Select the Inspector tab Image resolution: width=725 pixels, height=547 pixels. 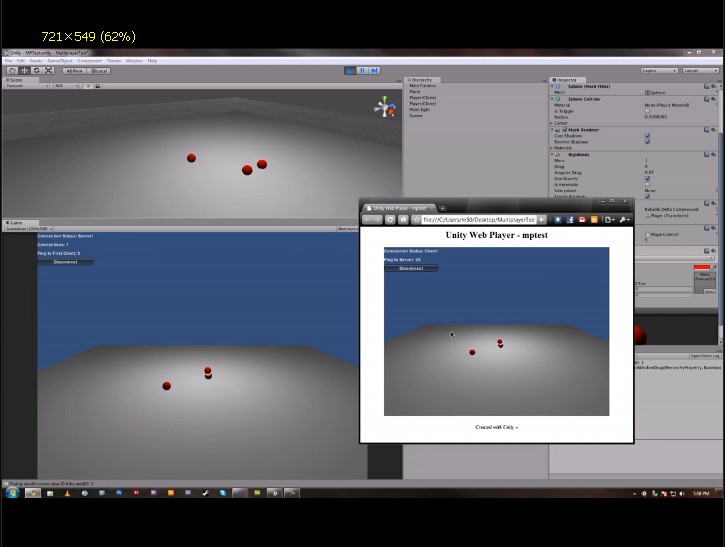click(565, 80)
